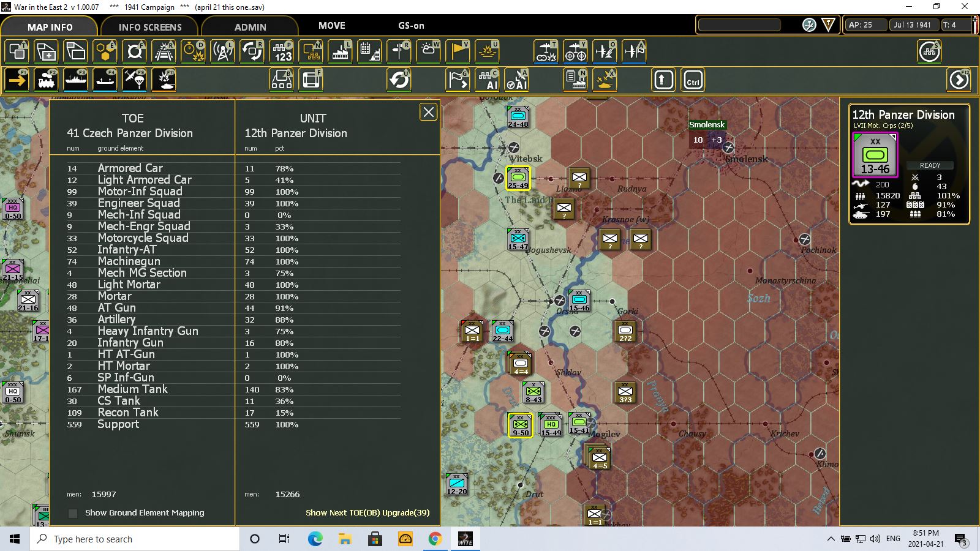Select aircraft strike mission icon (O)
This screenshot has height=551, width=980.
coord(605,51)
